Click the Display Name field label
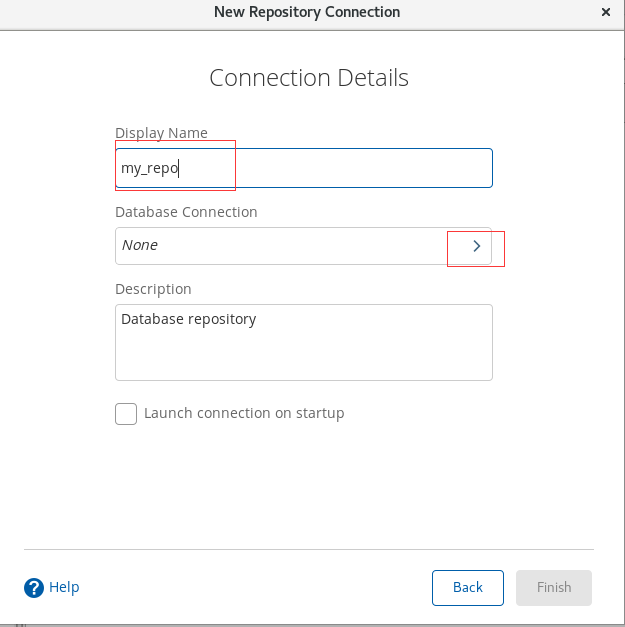Image resolution: width=625 pixels, height=627 pixels. 161,133
